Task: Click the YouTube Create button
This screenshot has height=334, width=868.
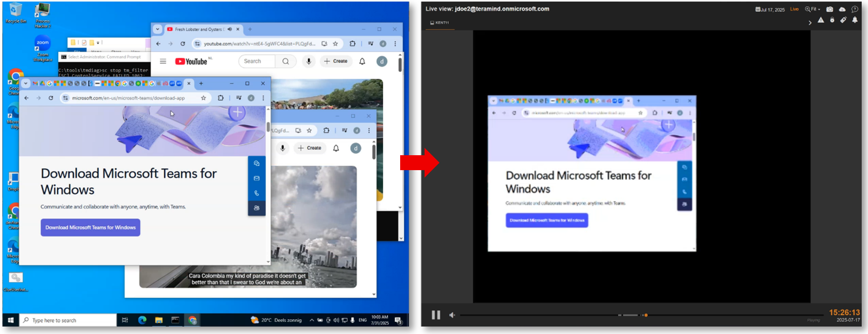Action: [336, 61]
